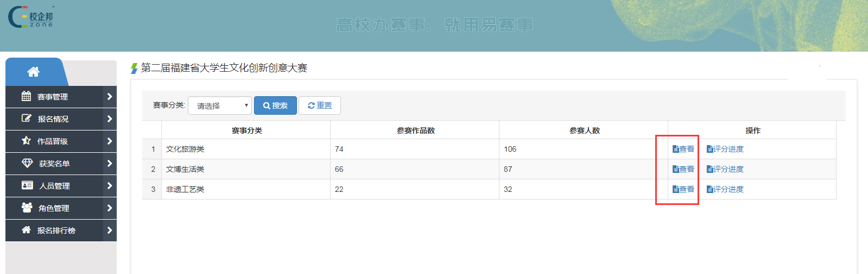Open the home icon tab in sidebar
This screenshot has height=274, width=868.
click(x=34, y=72)
